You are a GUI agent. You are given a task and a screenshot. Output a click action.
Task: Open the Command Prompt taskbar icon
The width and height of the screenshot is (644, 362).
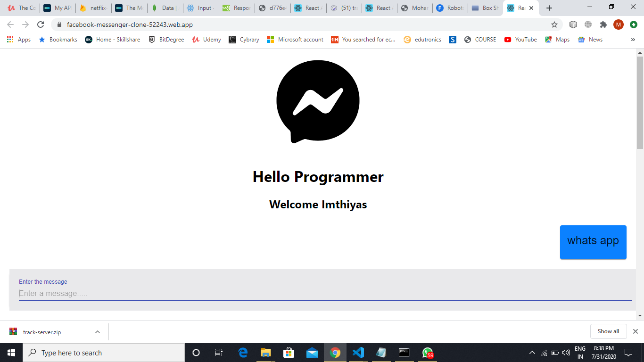[x=404, y=353]
